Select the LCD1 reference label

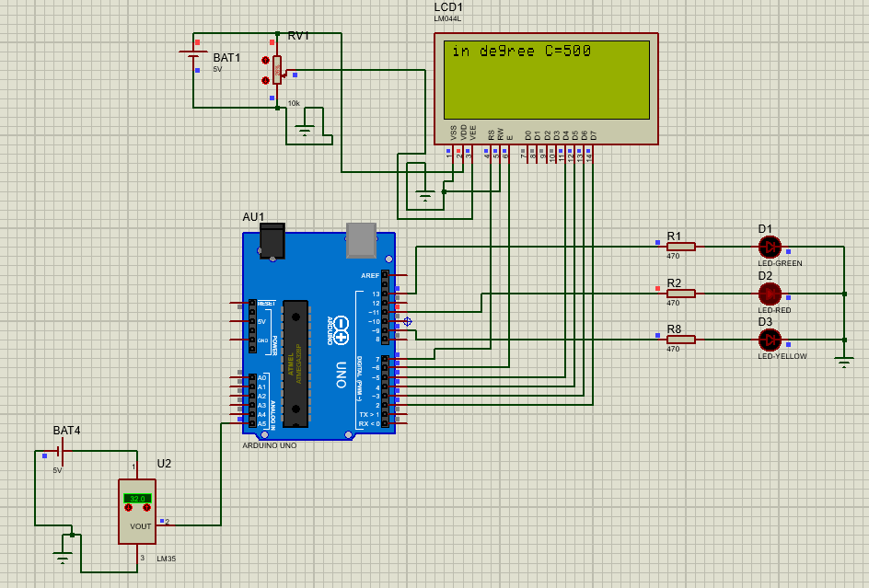[x=448, y=7]
